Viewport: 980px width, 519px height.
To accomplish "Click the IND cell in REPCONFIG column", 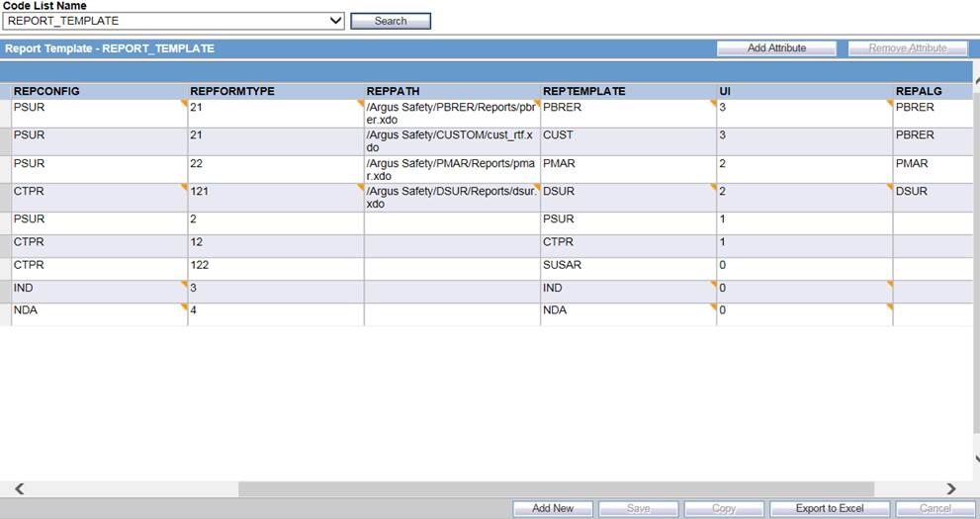I will point(99,292).
